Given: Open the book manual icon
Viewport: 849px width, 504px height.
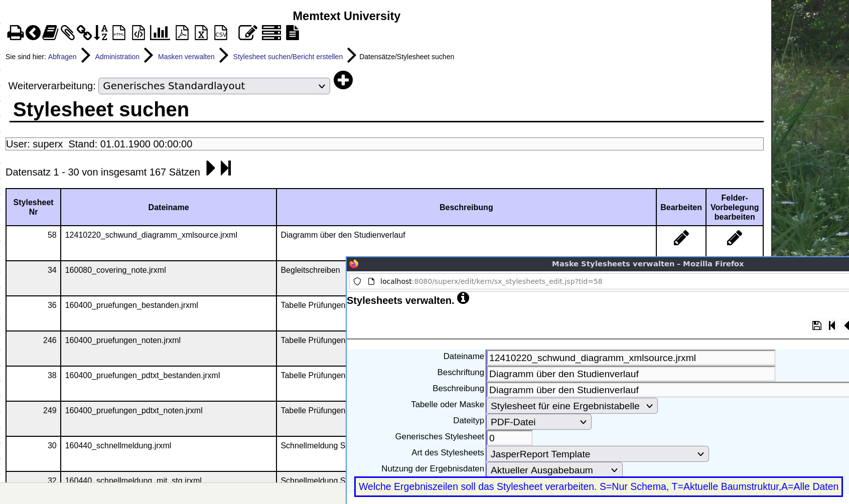Looking at the screenshot, I should 50,33.
